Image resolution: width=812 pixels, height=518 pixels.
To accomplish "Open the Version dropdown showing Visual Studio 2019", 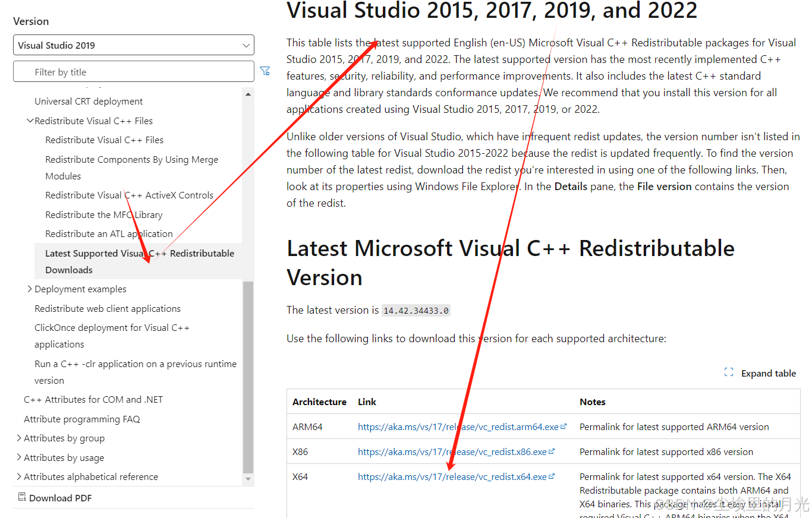I will coord(134,45).
